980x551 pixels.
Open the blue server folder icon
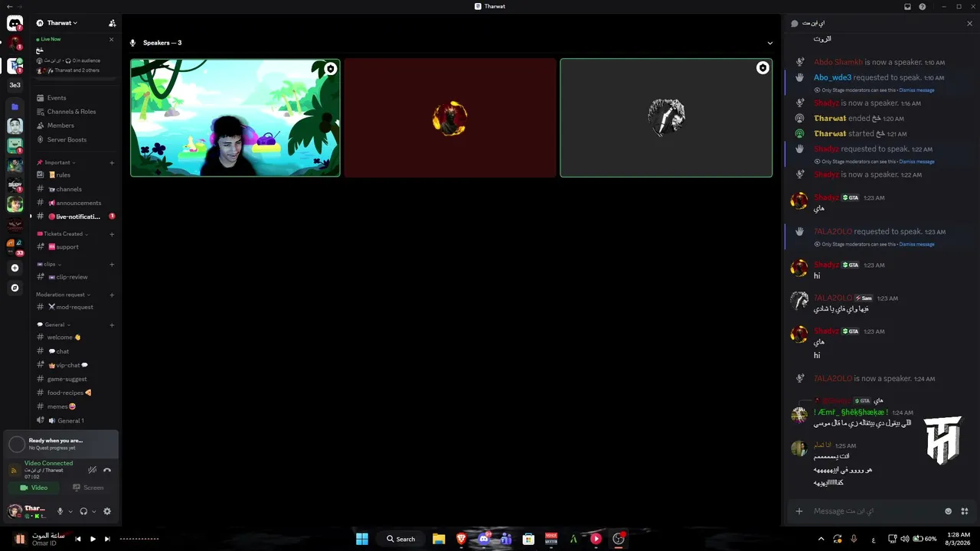coord(15,106)
